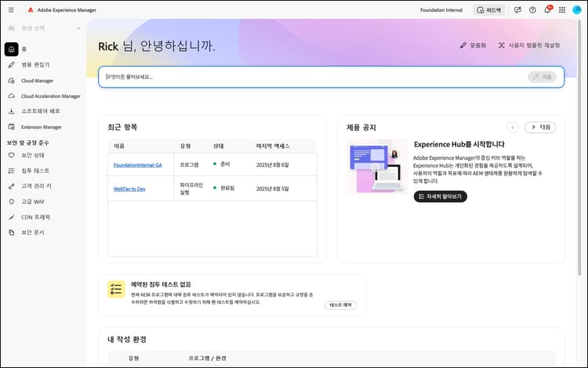Open the FoundationInternal-GA link

138,165
